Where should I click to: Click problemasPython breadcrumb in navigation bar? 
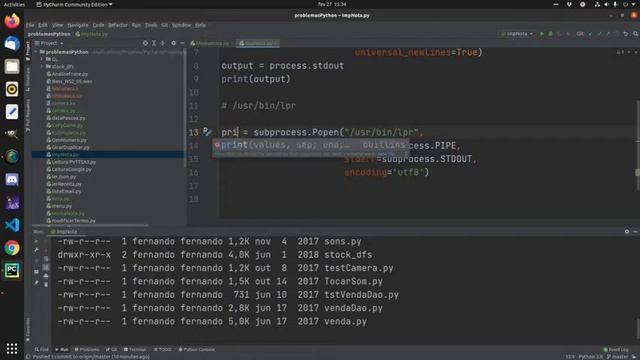pyautogui.click(x=49, y=34)
